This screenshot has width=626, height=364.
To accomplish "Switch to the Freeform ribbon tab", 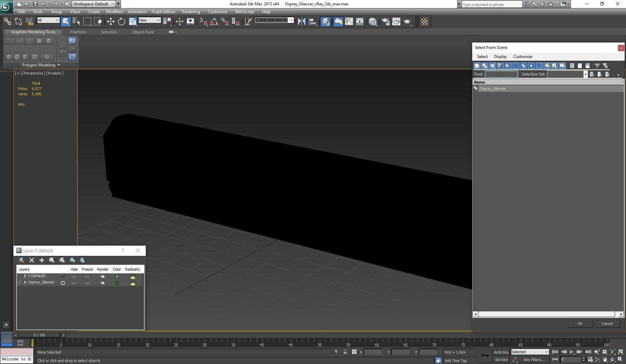I will [78, 32].
